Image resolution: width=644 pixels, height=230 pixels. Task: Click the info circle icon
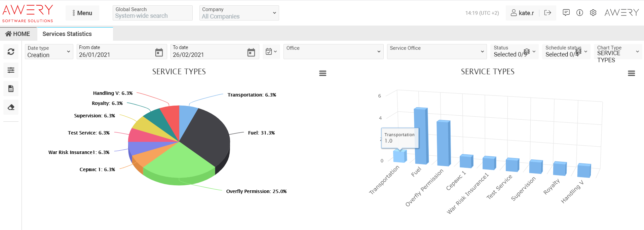point(580,13)
